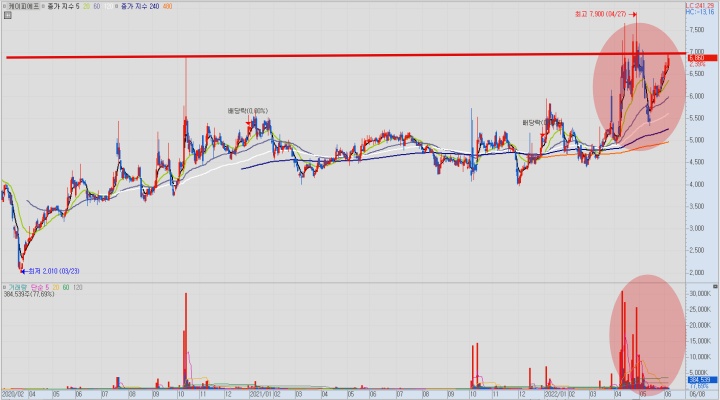This screenshot has width=720, height=400.
Task: Click the orange 480 moving-average legend
Action: pyautogui.click(x=167, y=6)
